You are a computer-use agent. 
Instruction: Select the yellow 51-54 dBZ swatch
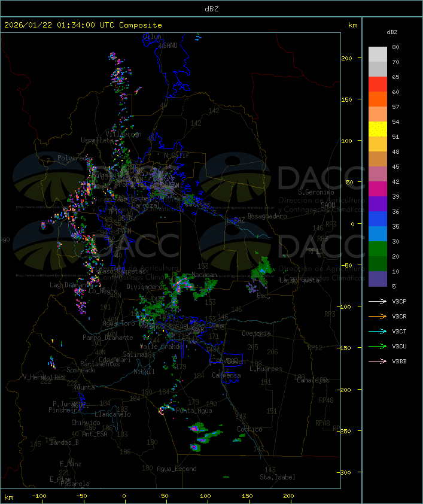click(378, 129)
